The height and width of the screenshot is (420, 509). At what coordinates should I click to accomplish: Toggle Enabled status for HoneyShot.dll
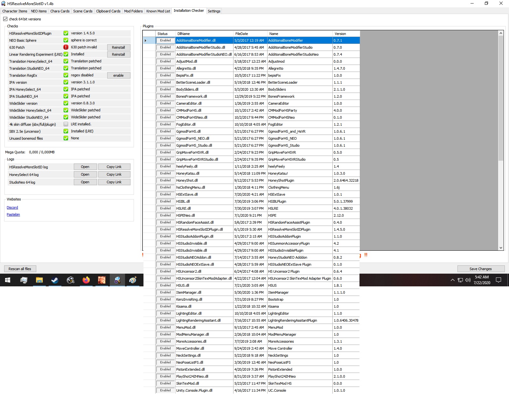pos(165,180)
